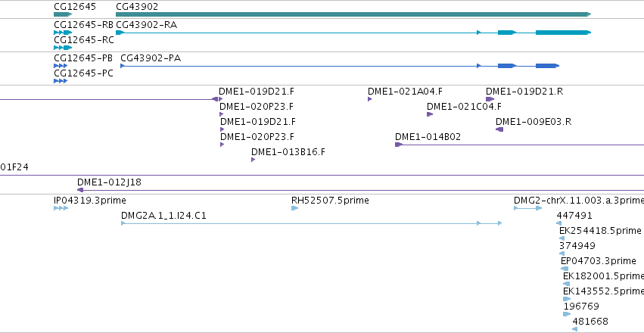This screenshot has height=333, width=644.
Task: Click EK182001.5prime label
Action: 603,276
